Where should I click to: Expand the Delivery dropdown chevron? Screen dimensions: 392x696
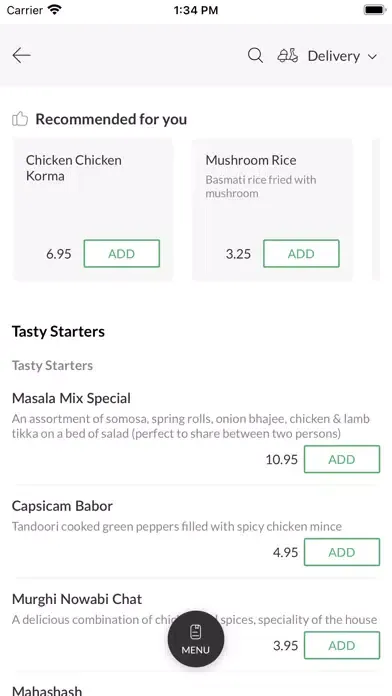click(x=372, y=56)
